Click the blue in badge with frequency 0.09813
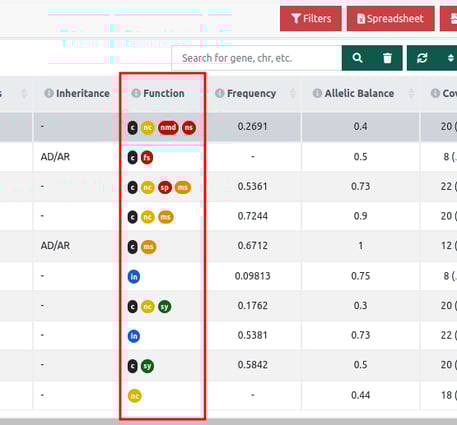Viewport: 457px width, 425px height. (134, 276)
